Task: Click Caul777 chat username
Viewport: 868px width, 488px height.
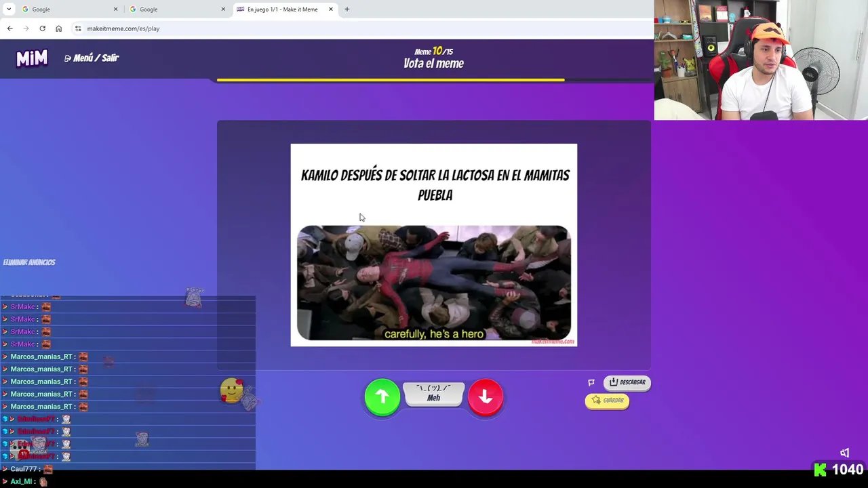Action: click(x=24, y=469)
